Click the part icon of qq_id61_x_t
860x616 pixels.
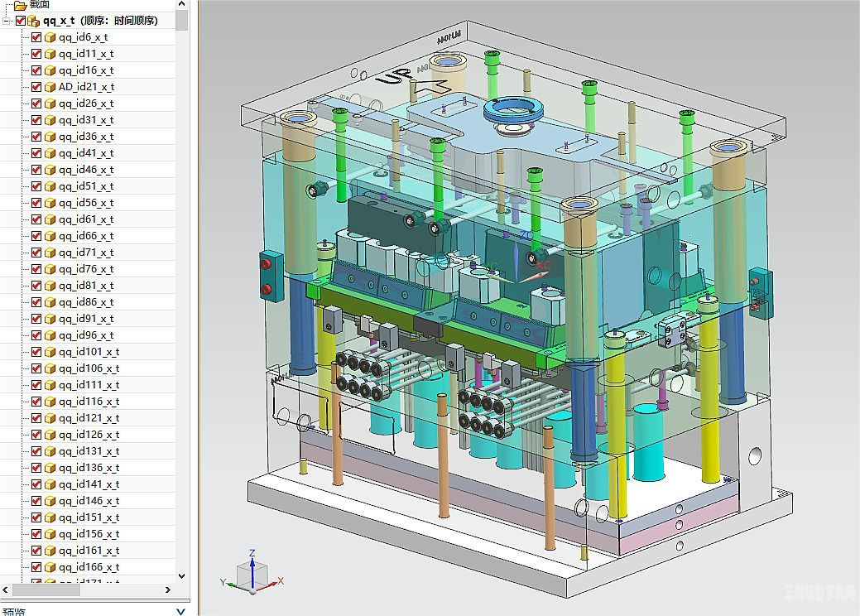tap(50, 219)
